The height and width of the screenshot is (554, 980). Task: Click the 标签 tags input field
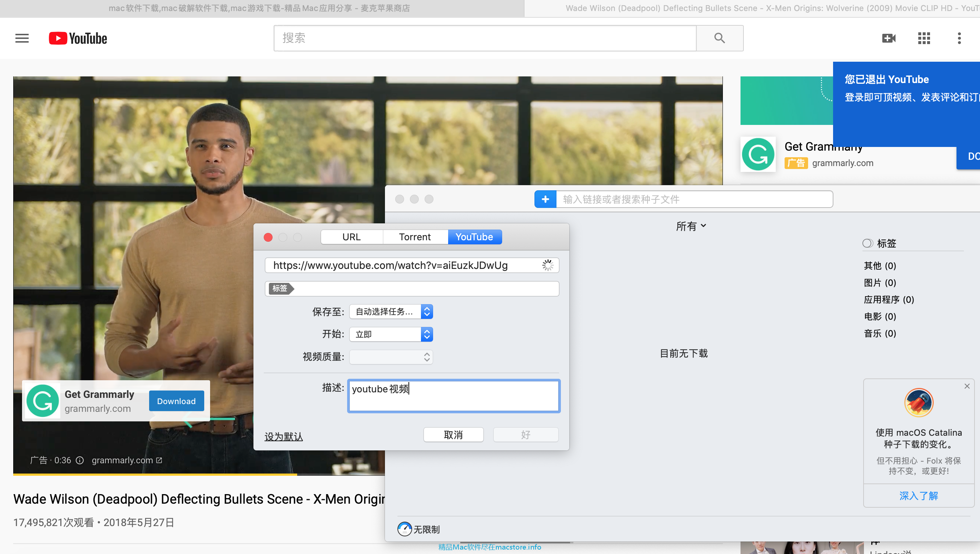point(412,288)
